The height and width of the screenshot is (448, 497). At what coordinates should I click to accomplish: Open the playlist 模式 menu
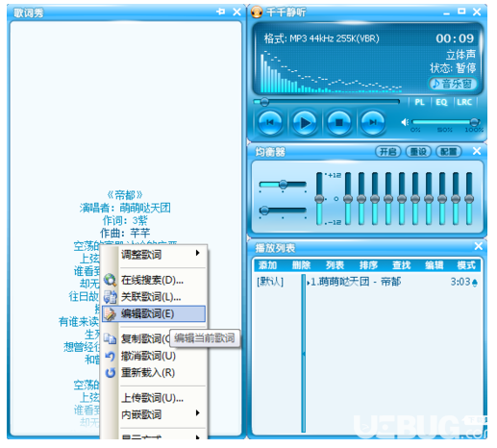coord(466,265)
